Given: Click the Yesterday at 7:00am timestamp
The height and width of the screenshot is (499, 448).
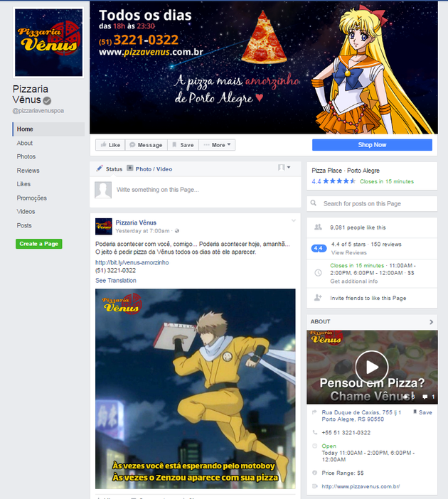Looking at the screenshot, I should click(143, 231).
